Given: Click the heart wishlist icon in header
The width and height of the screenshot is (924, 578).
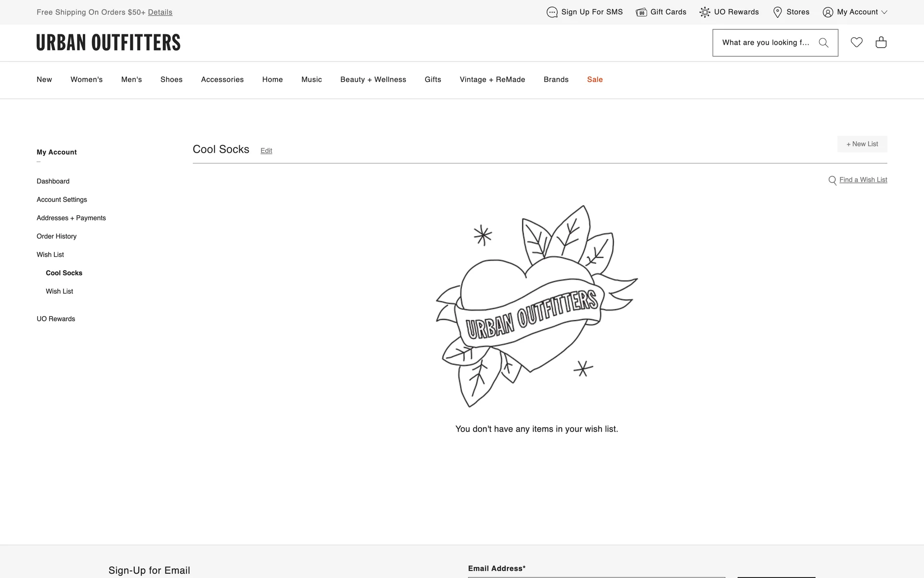Looking at the screenshot, I should (x=856, y=42).
